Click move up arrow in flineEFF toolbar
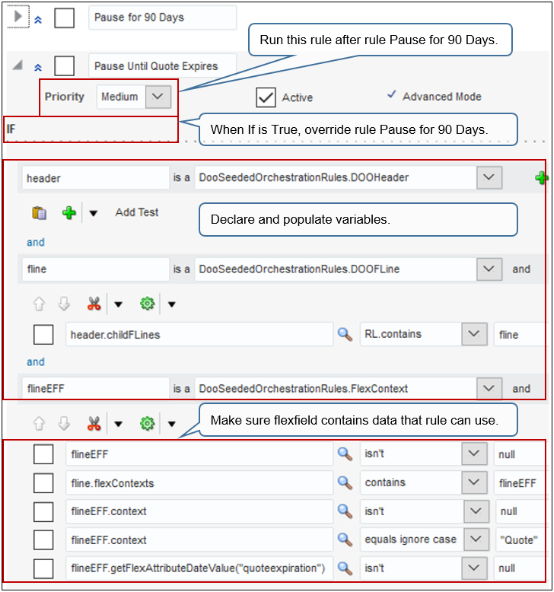Screen dimensions: 554x592 pos(39,423)
